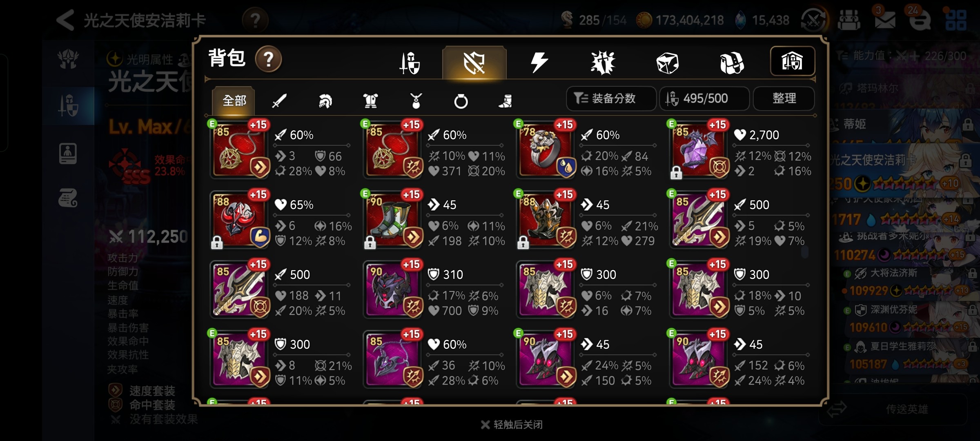Toggle lock on level 88 red helmet

(x=217, y=243)
